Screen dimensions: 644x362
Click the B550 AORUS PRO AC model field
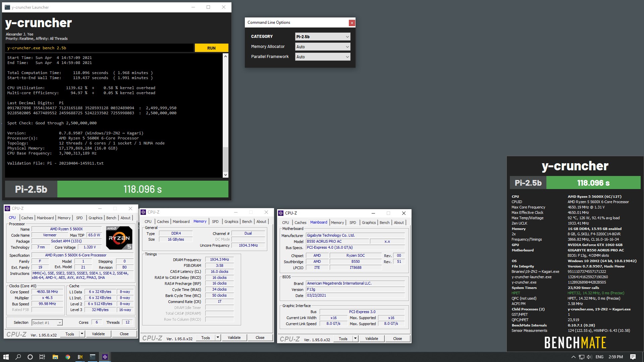337,242
